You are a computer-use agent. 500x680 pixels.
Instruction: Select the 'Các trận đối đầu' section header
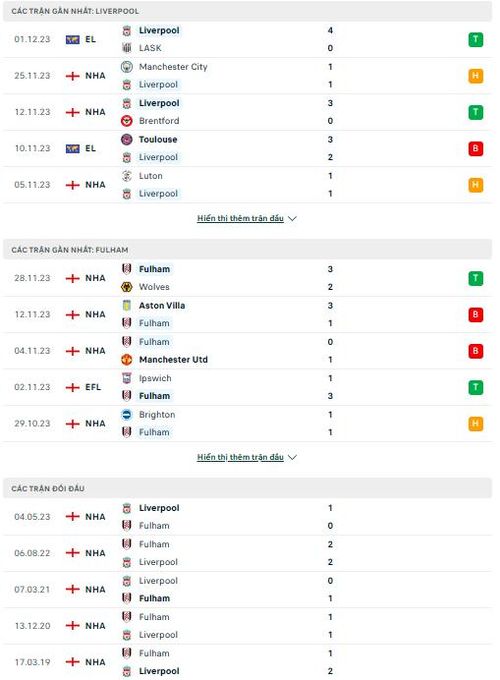click(248, 488)
